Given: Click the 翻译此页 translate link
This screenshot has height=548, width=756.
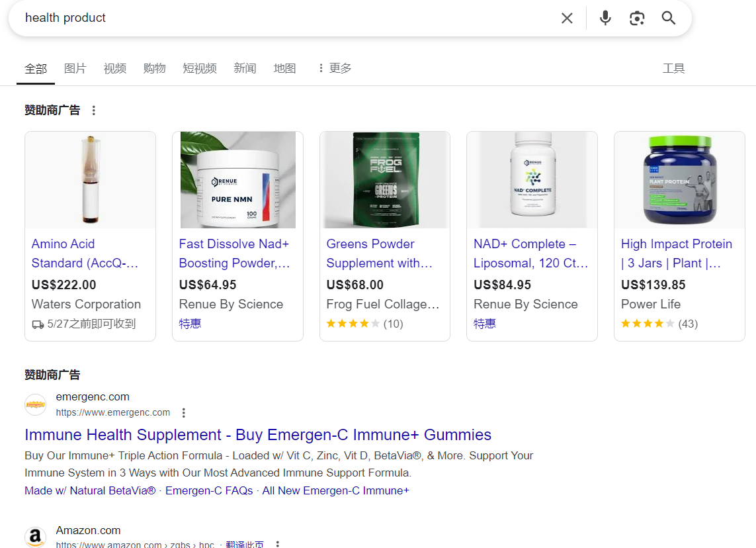Looking at the screenshot, I should click(245, 544).
